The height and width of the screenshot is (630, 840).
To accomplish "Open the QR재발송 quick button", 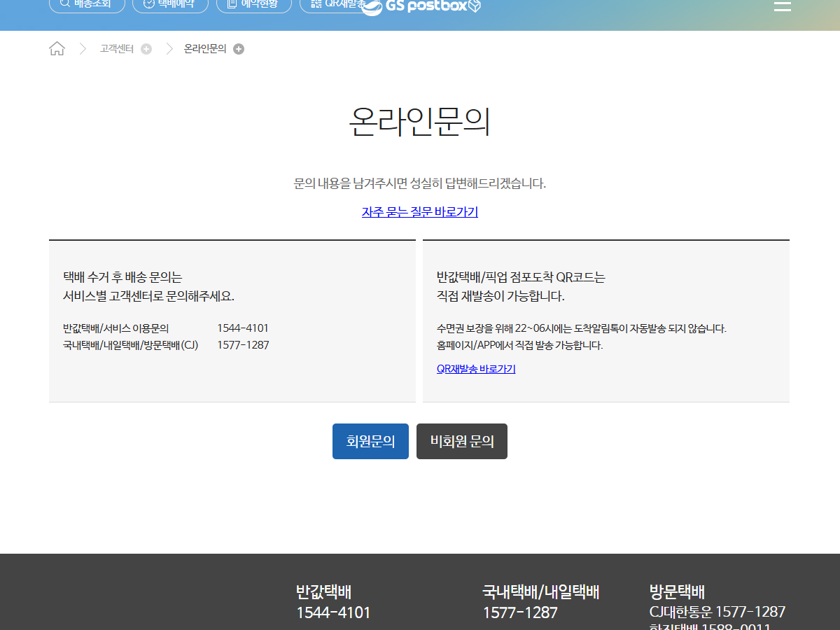I will pos(332,6).
